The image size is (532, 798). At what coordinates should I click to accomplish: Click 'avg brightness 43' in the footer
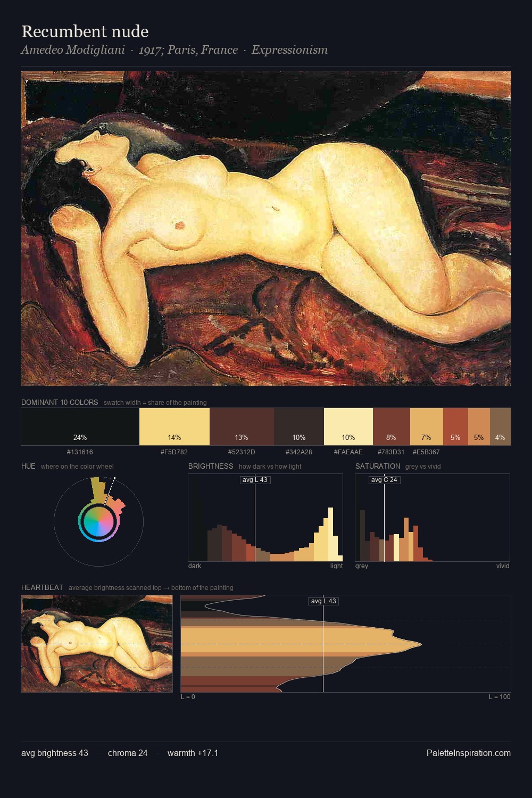click(55, 753)
